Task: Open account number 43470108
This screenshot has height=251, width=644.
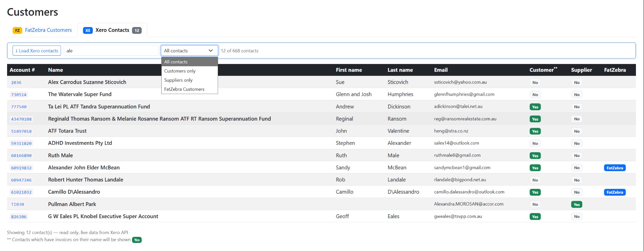Action: point(21,119)
